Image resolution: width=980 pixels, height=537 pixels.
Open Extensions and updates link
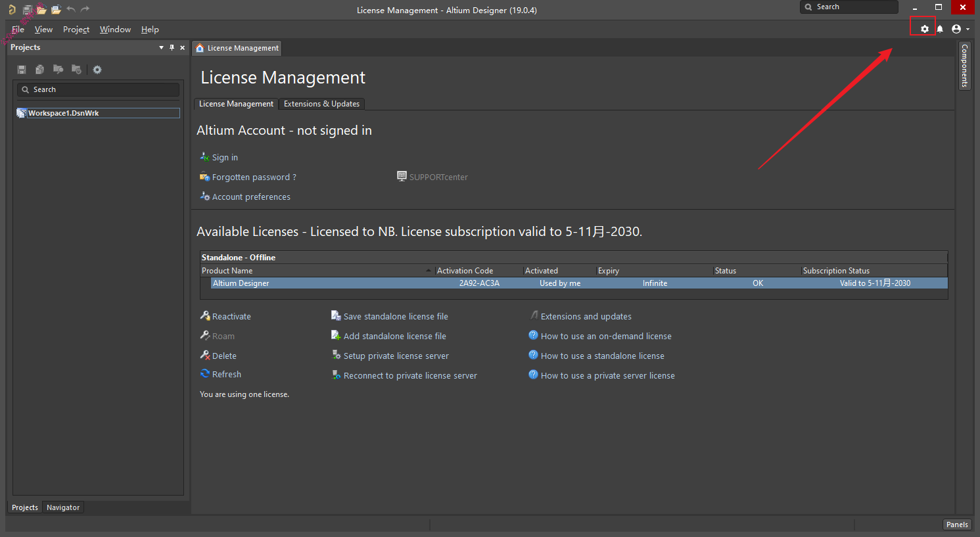click(x=586, y=317)
